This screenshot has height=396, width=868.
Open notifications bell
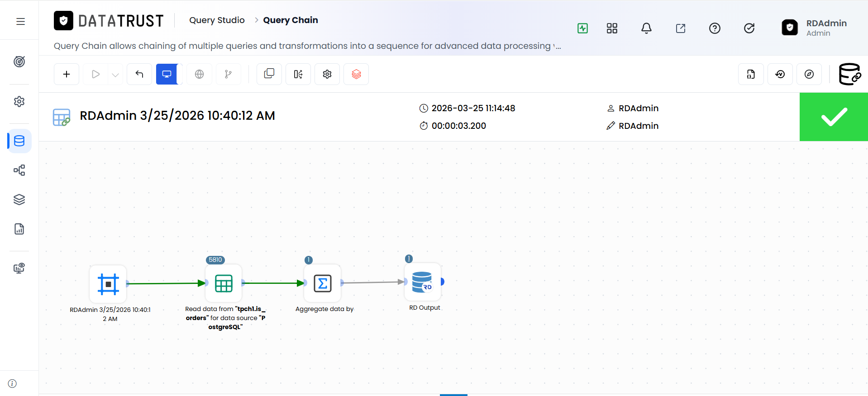tap(646, 28)
